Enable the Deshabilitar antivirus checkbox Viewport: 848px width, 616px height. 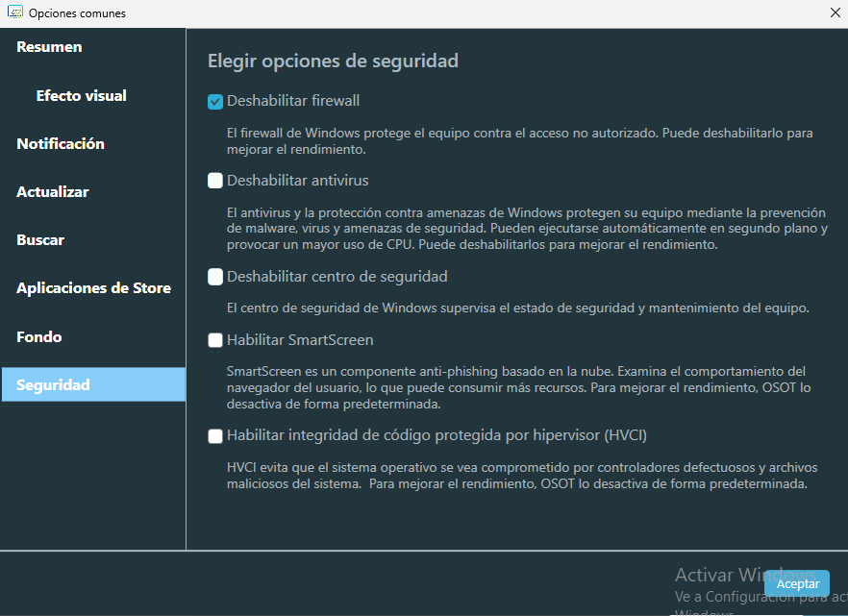[215, 181]
